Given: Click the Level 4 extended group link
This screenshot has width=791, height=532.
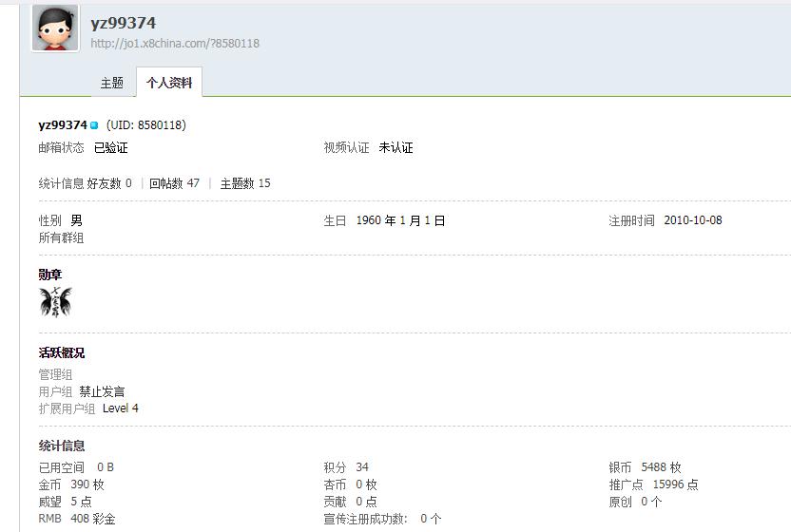Looking at the screenshot, I should pyautogui.click(x=121, y=408).
